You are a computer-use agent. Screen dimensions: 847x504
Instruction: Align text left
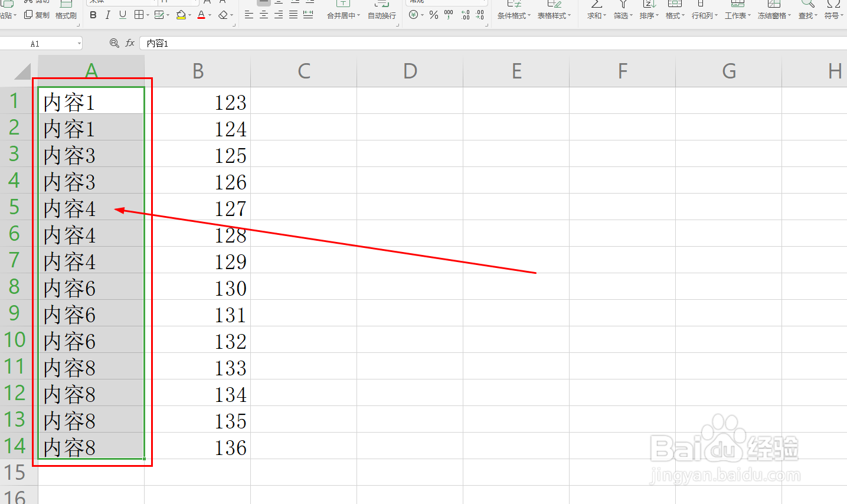pos(249,15)
